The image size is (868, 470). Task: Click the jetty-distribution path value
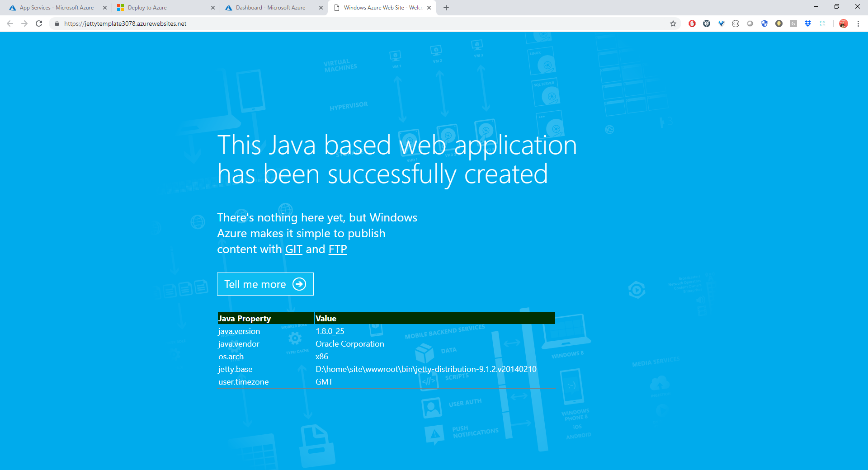point(426,369)
